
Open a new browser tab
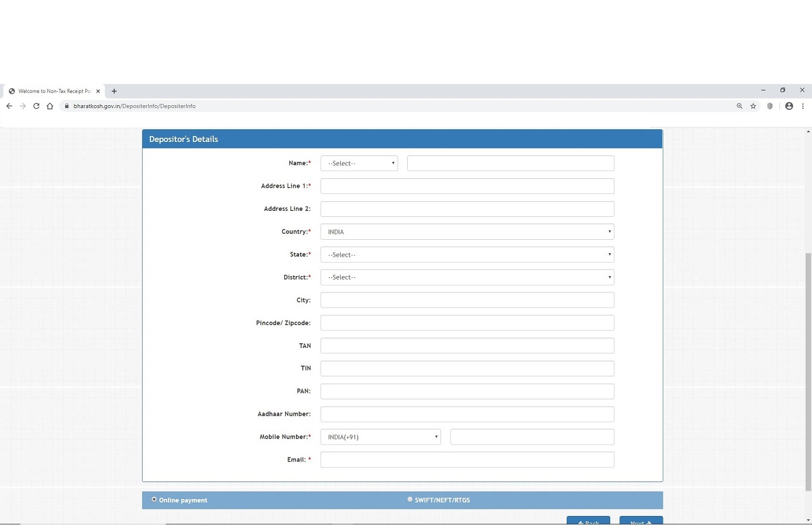point(114,91)
